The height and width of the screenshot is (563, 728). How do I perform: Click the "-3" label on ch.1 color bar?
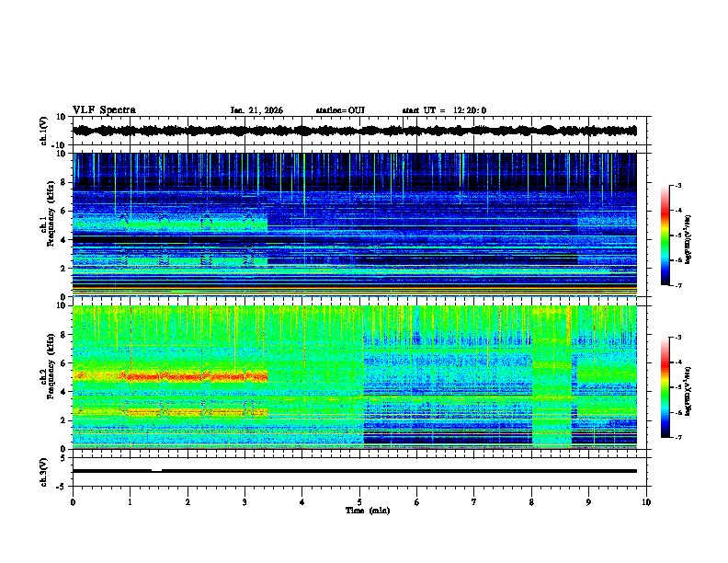coord(678,186)
